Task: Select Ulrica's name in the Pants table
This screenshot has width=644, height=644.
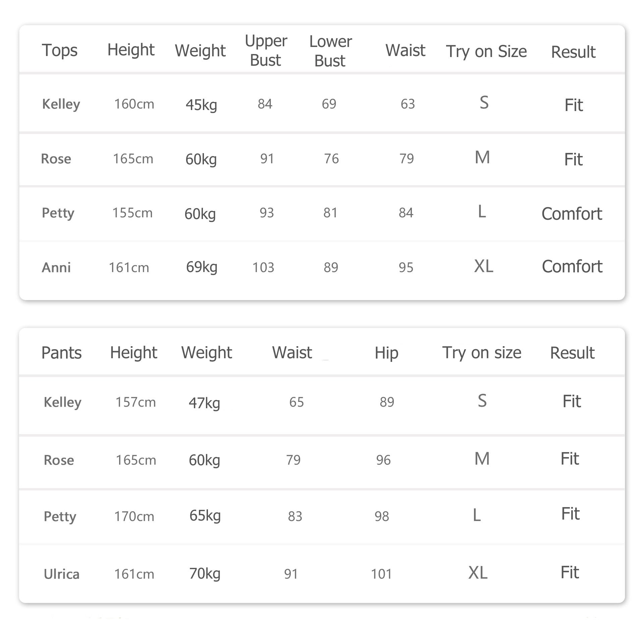Action: pyautogui.click(x=61, y=574)
